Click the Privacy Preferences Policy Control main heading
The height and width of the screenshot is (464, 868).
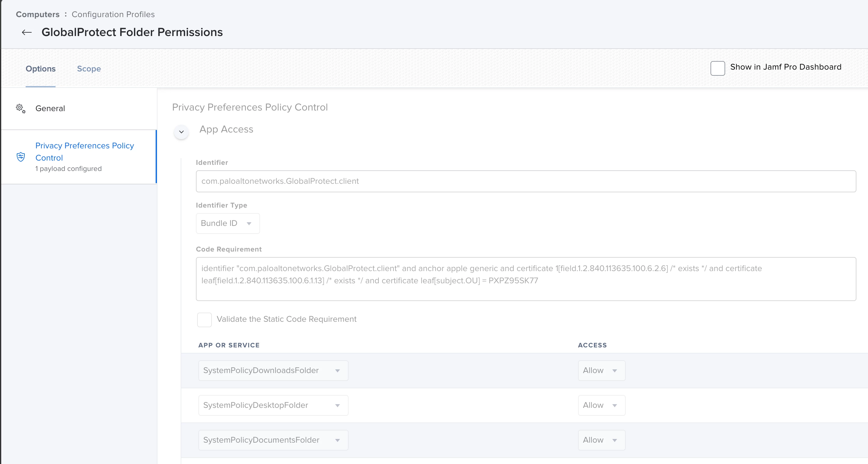250,107
